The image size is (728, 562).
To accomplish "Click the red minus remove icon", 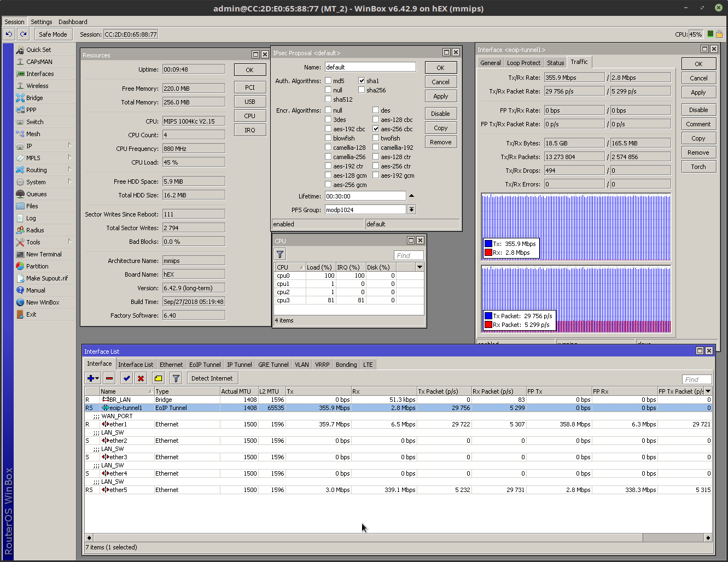I will tap(109, 378).
